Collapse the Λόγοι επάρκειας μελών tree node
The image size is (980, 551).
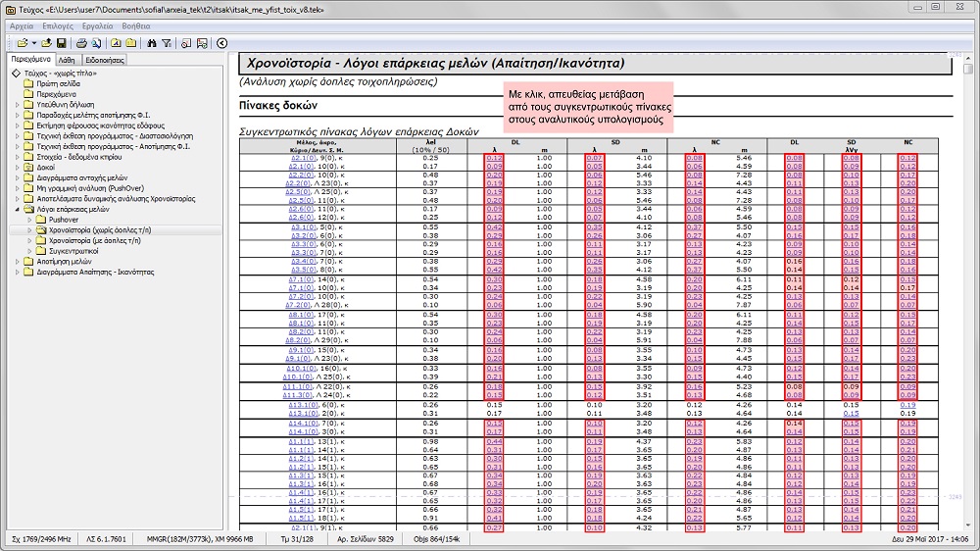pos(17,209)
